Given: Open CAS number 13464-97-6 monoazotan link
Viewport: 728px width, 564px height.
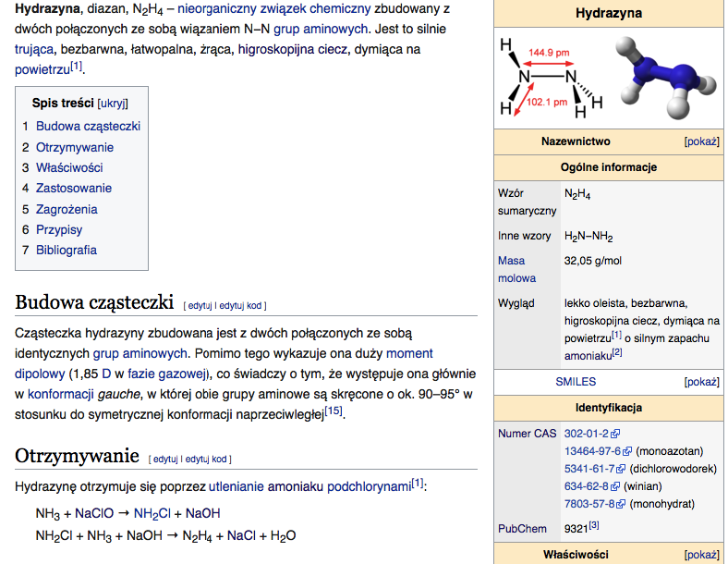Looking at the screenshot, I should coord(592,451).
